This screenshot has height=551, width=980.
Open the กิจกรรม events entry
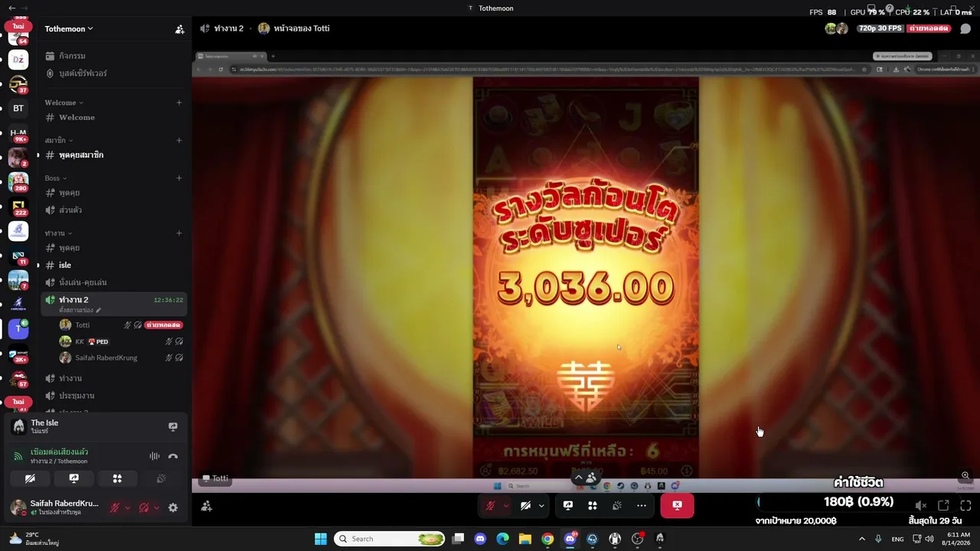click(113, 56)
